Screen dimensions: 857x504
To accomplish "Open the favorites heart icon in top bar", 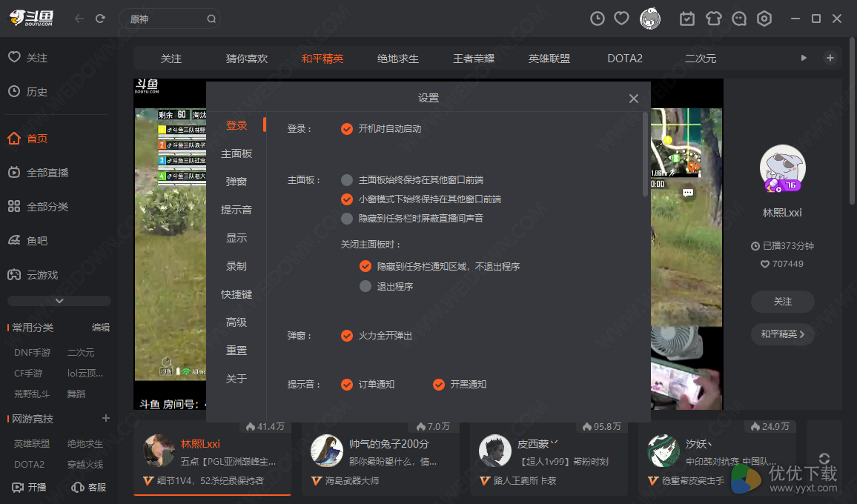I will pos(621,19).
